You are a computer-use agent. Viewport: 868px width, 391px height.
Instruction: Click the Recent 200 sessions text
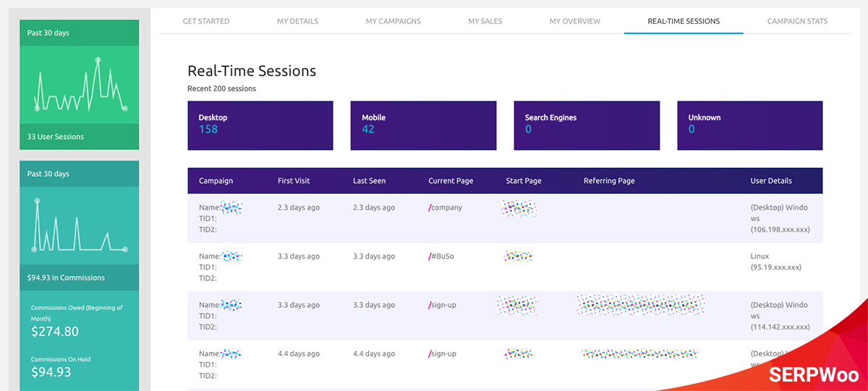pyautogui.click(x=221, y=89)
